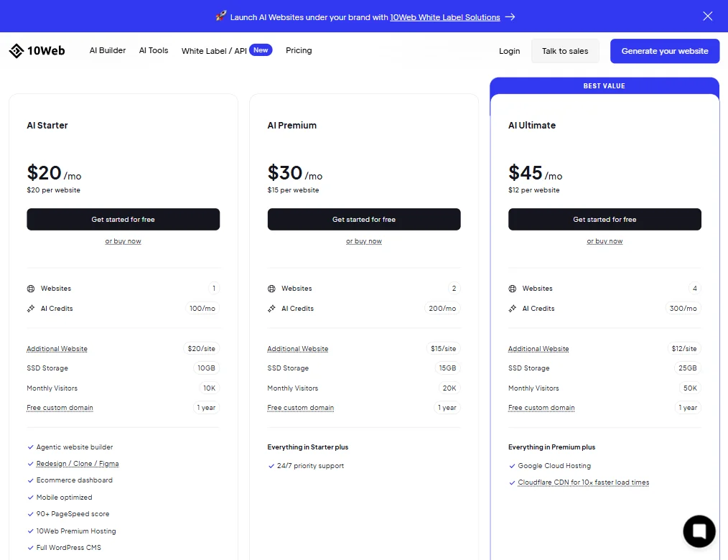The width and height of the screenshot is (728, 560).
Task: Click the Login link
Action: tap(509, 51)
